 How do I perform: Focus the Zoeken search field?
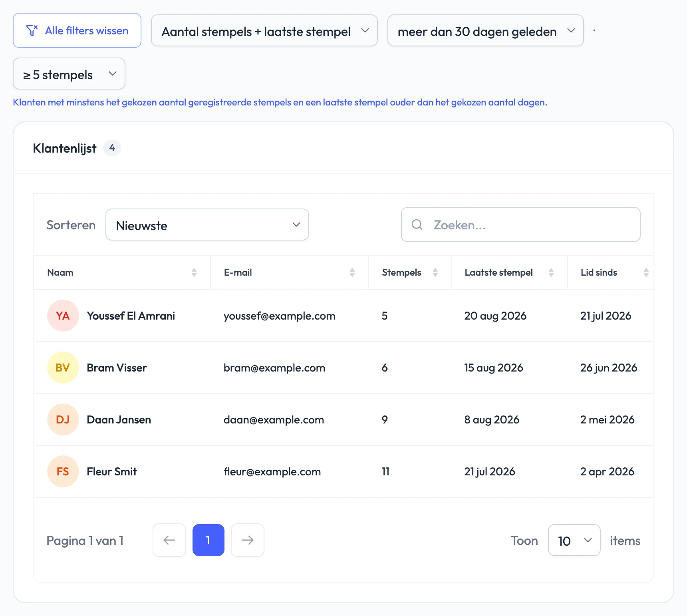(521, 225)
